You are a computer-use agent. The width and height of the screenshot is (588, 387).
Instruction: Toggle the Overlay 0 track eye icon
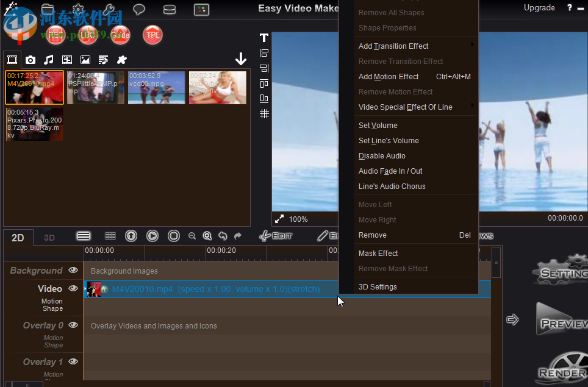point(73,325)
